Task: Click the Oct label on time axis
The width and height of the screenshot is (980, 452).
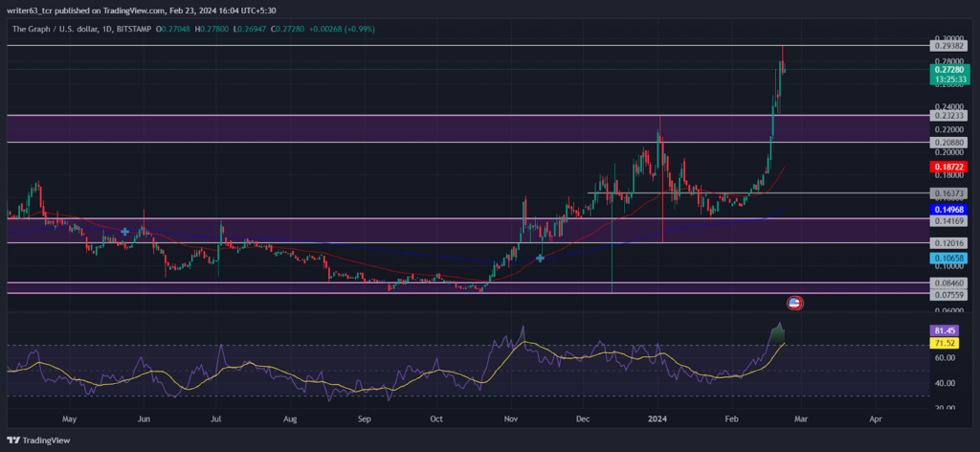Action: (436, 418)
